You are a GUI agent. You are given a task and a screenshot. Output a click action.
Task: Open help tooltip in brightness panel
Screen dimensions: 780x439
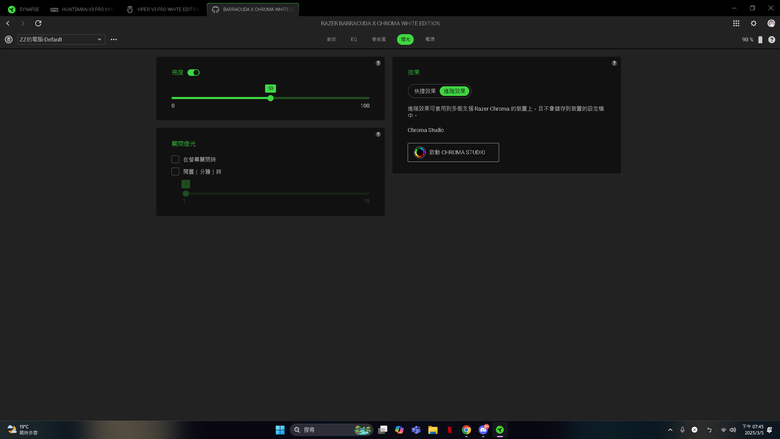tap(378, 63)
